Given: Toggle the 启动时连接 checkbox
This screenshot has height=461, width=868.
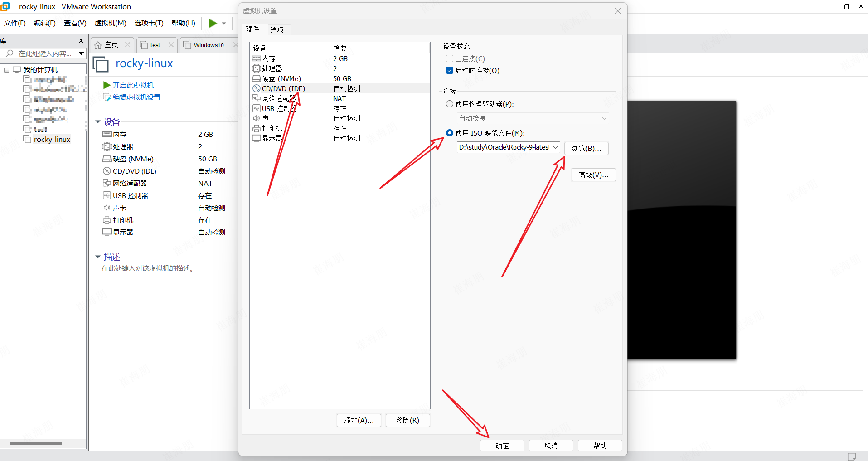Looking at the screenshot, I should [450, 70].
